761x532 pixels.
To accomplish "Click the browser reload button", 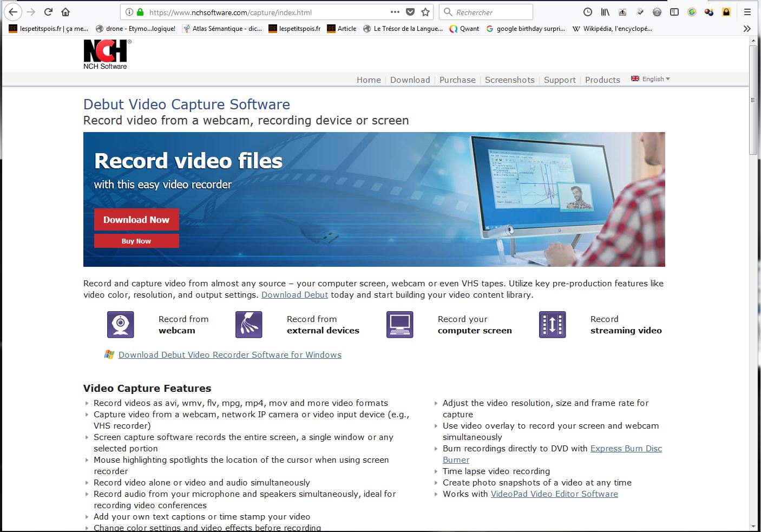I will pos(48,12).
